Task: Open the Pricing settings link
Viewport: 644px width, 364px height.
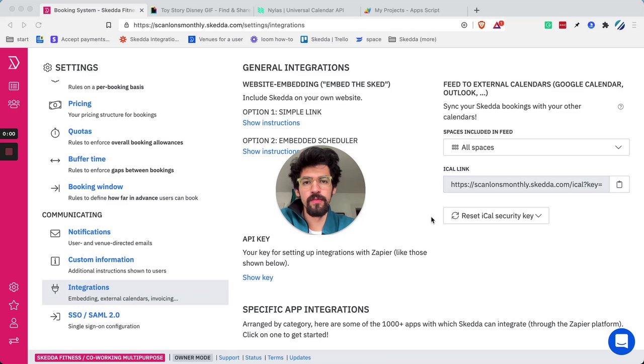Action: pyautogui.click(x=79, y=104)
